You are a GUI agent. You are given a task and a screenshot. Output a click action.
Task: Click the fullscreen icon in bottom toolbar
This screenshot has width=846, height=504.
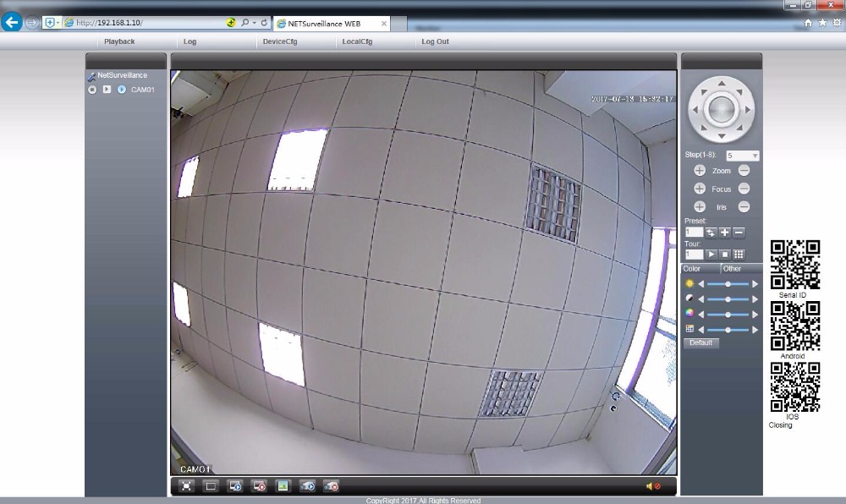coord(187,486)
